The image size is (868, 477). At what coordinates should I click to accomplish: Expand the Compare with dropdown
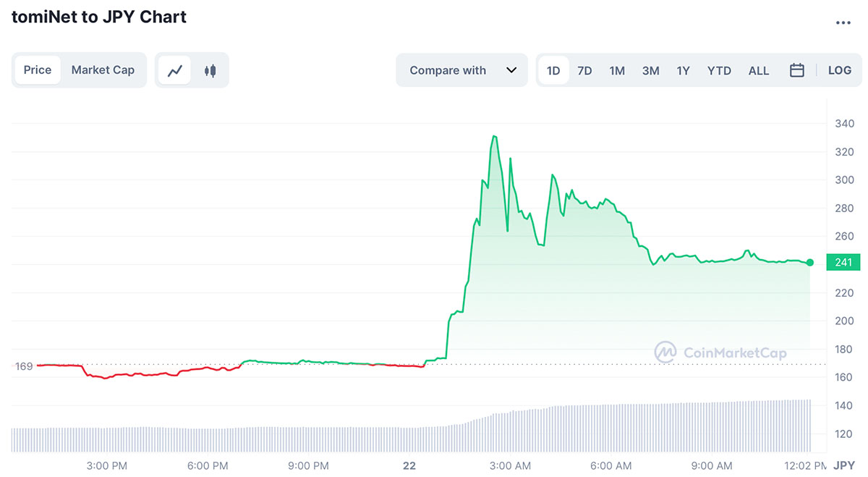click(x=462, y=70)
